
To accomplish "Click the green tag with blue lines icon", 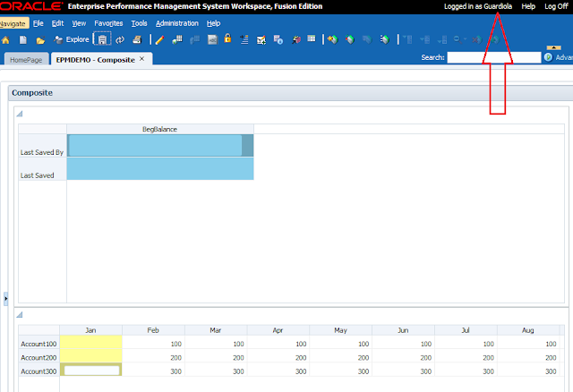I will pyautogui.click(x=384, y=39).
